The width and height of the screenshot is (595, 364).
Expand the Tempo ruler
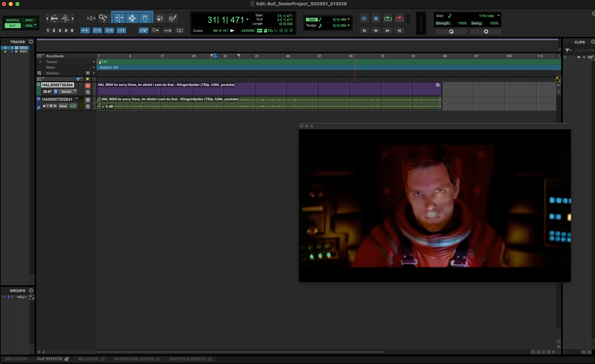pyautogui.click(x=40, y=62)
